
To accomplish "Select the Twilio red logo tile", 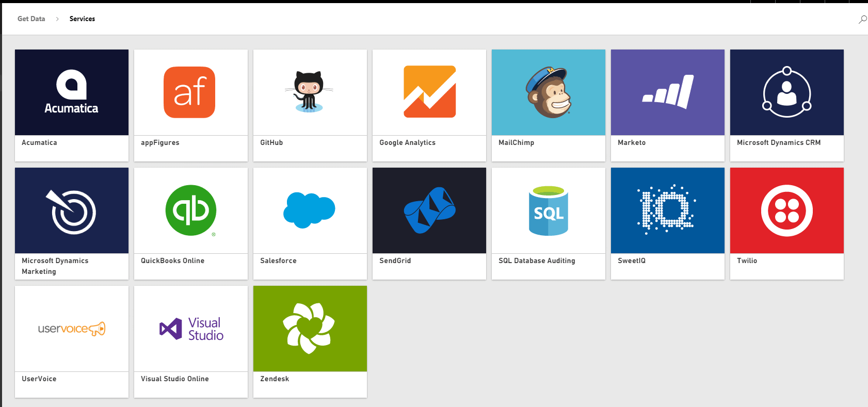I will pyautogui.click(x=786, y=210).
